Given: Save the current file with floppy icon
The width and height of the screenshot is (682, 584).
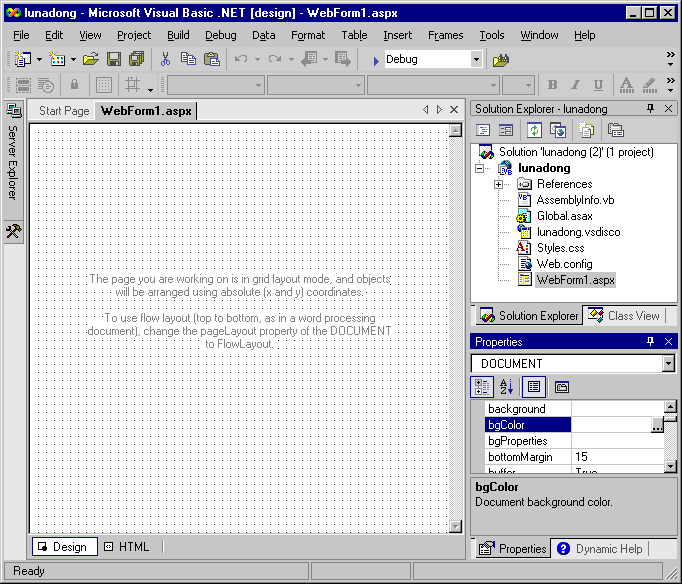Looking at the screenshot, I should point(114,59).
